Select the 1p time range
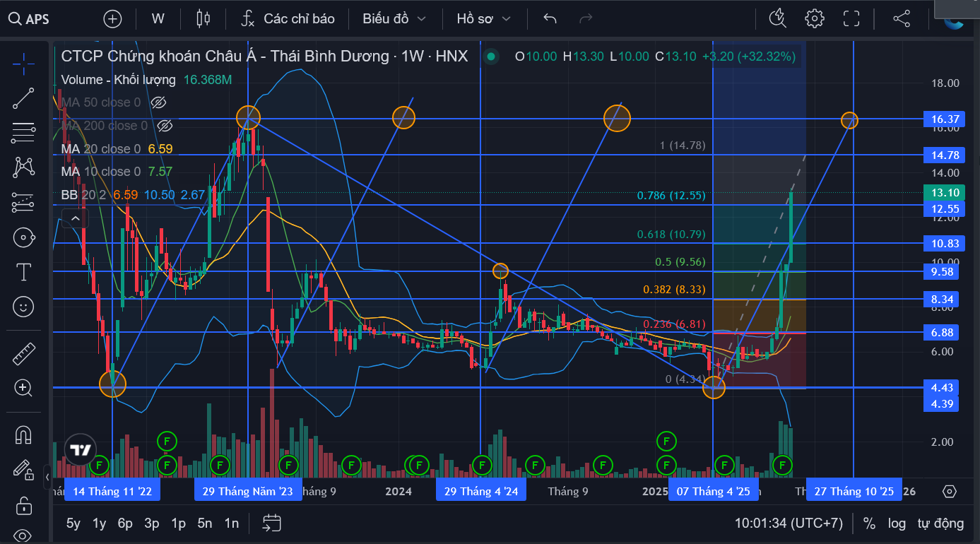 coord(178,524)
